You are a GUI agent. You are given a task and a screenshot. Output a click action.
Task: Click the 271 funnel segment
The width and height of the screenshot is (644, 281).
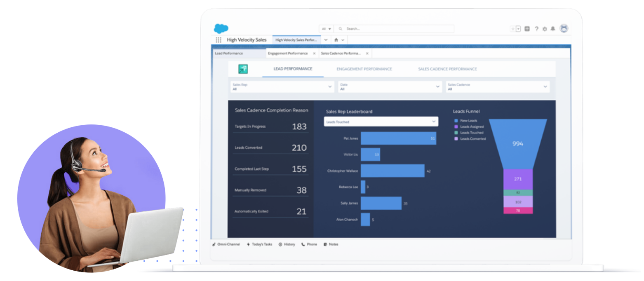(518, 179)
